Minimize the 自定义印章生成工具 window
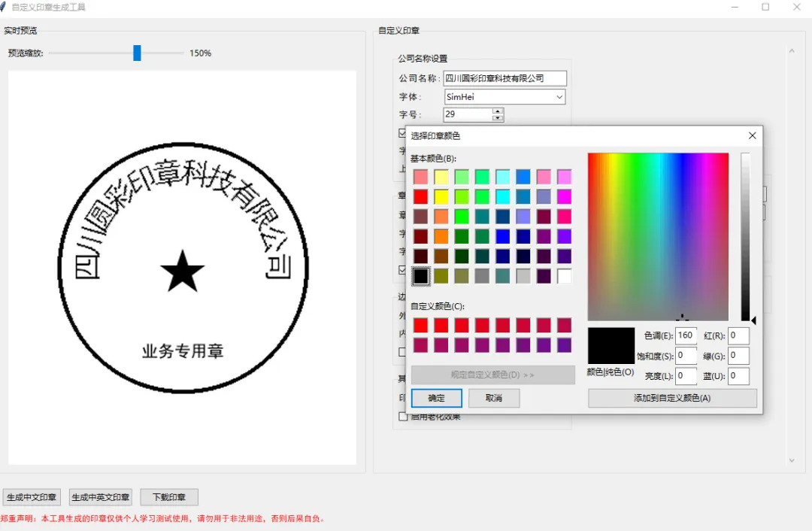This screenshot has width=812, height=531. tap(735, 7)
